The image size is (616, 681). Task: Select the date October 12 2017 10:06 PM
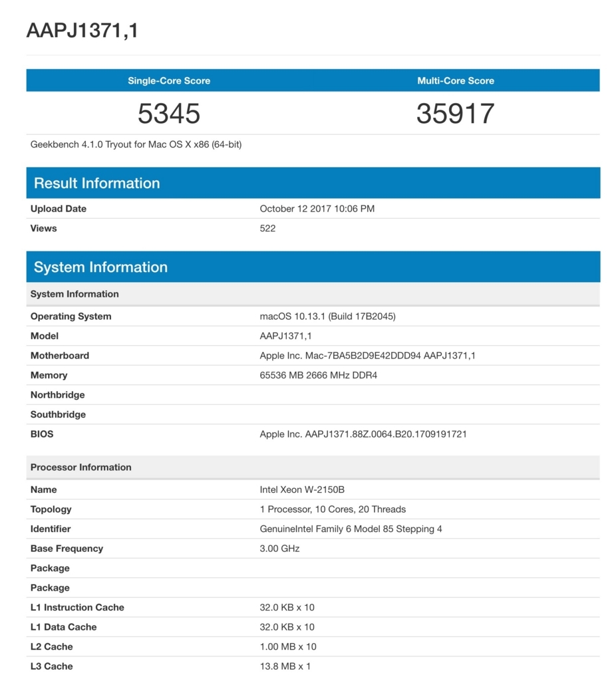[x=317, y=209]
